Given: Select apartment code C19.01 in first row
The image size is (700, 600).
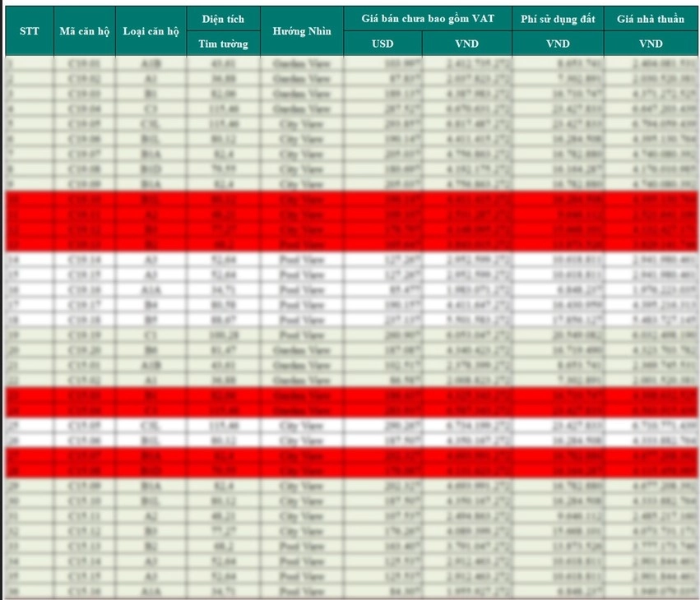Looking at the screenshot, I should coord(85,62).
